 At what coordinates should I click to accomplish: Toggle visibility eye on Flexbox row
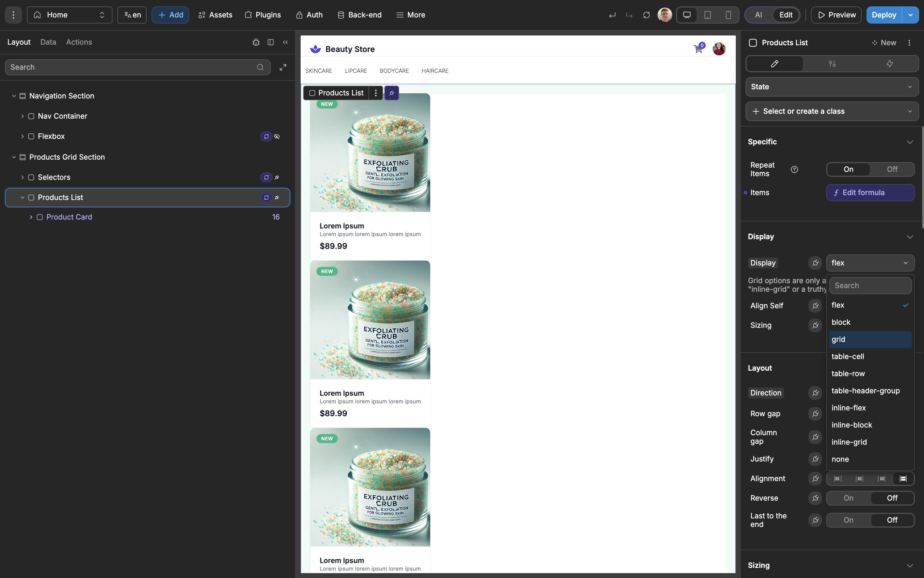pyautogui.click(x=277, y=136)
